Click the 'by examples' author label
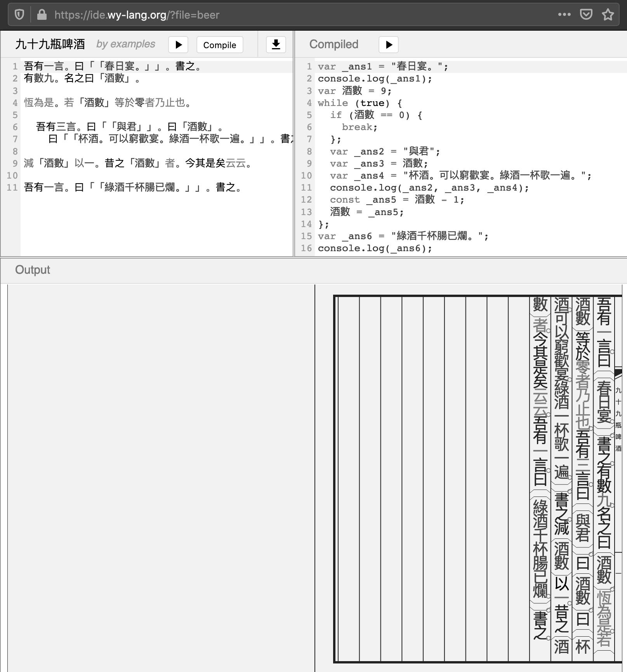Viewport: 627px width, 672px height. coord(126,44)
